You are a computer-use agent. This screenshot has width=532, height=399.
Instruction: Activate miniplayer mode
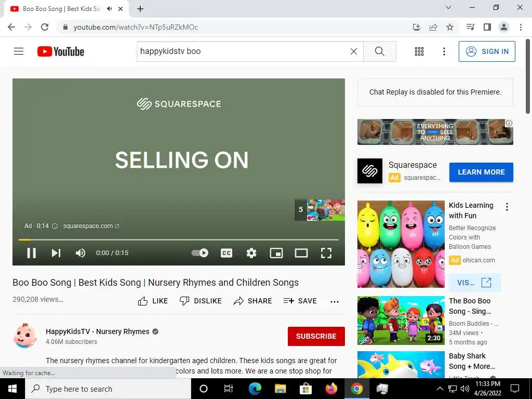point(276,253)
